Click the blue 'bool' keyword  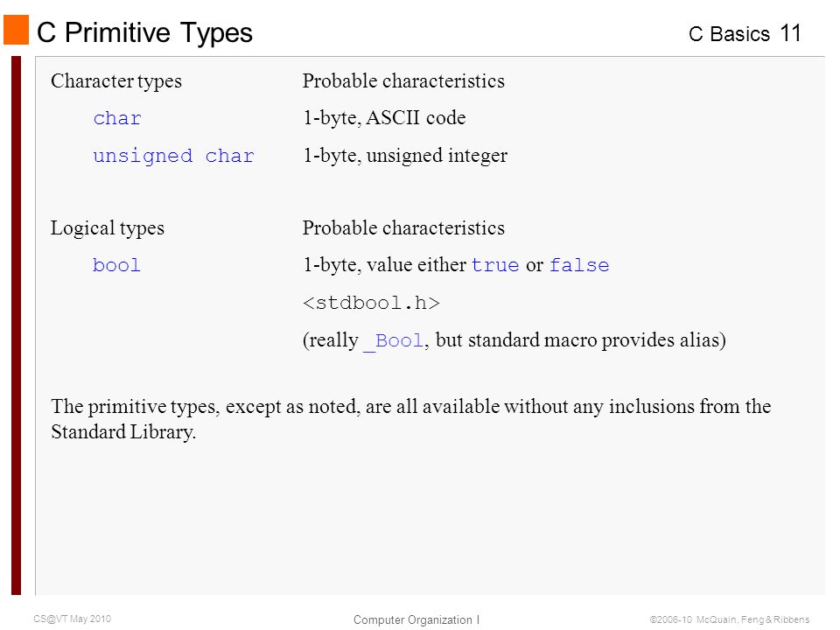click(116, 265)
